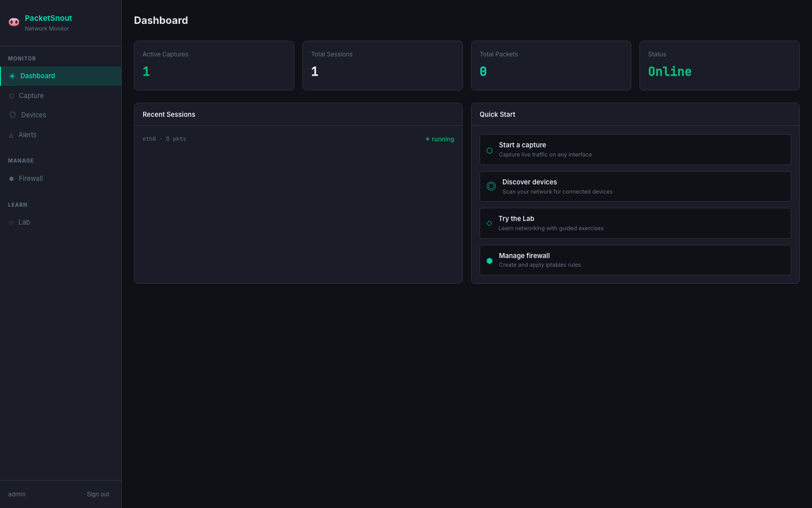Open the Firewall management page

(60, 178)
